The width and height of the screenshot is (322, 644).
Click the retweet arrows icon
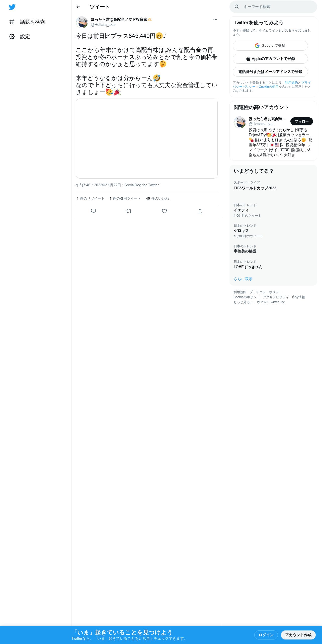tap(129, 211)
